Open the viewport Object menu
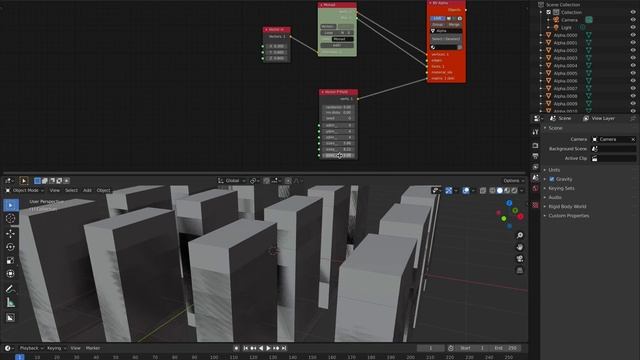Image resolution: width=640 pixels, height=360 pixels. (103, 190)
